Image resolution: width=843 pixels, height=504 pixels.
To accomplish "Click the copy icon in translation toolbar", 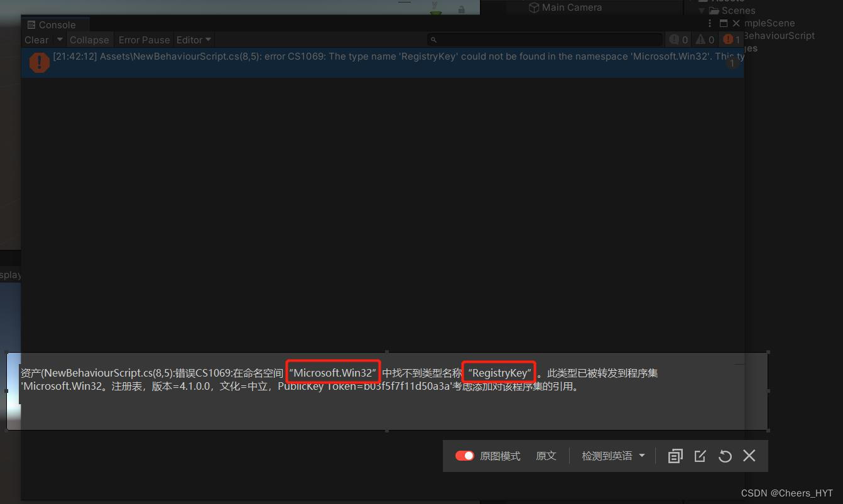I will coord(675,456).
